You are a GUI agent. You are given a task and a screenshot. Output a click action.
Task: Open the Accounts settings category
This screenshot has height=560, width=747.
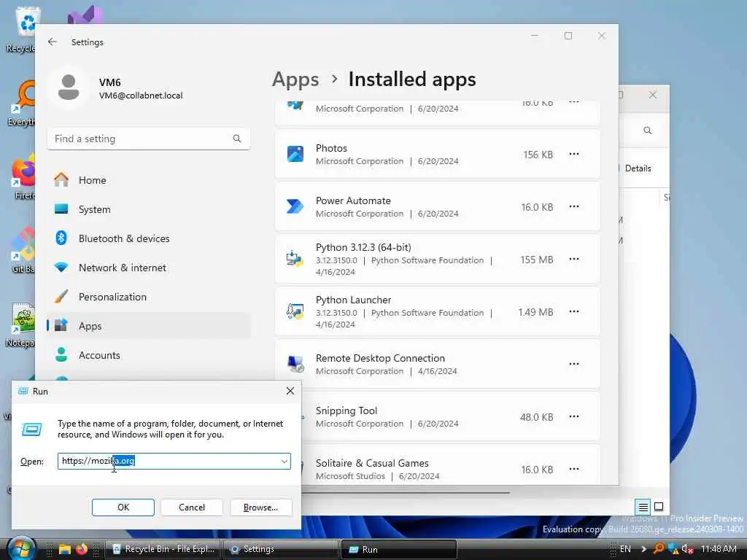point(149,355)
